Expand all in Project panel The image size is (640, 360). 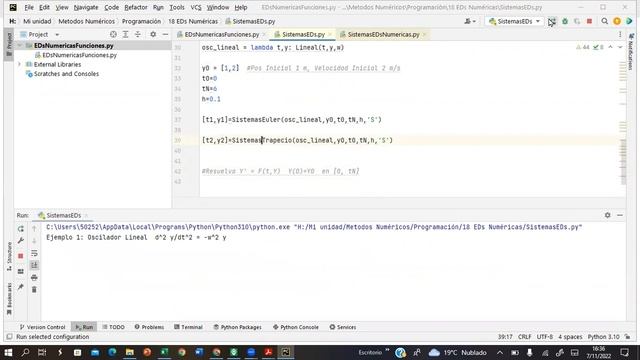click(125, 35)
